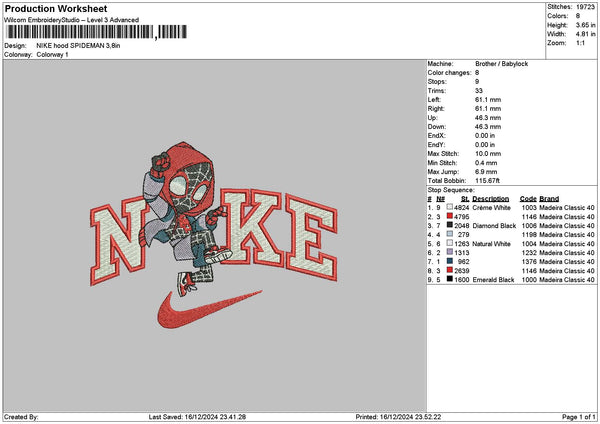Click the purple swatch with 1313 stitches

point(450,252)
